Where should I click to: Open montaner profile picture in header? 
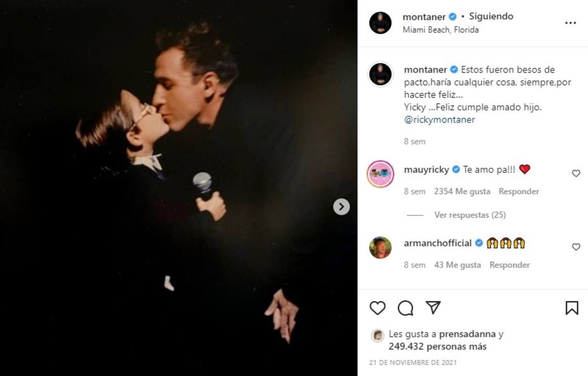click(380, 23)
